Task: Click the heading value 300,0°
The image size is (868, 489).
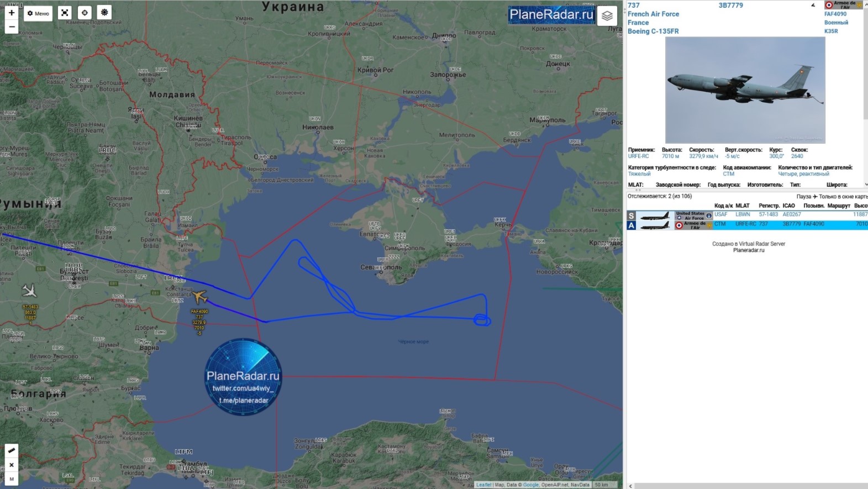Action: (776, 156)
